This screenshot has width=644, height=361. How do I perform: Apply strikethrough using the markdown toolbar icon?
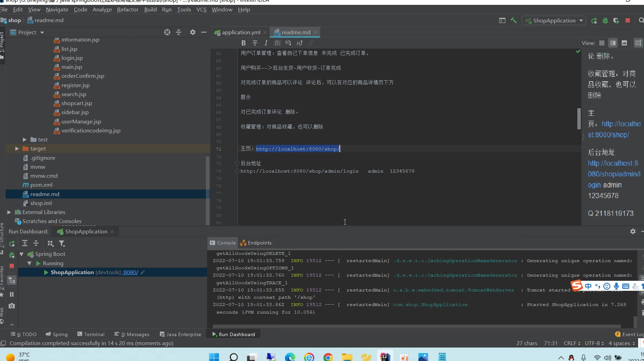click(255, 43)
